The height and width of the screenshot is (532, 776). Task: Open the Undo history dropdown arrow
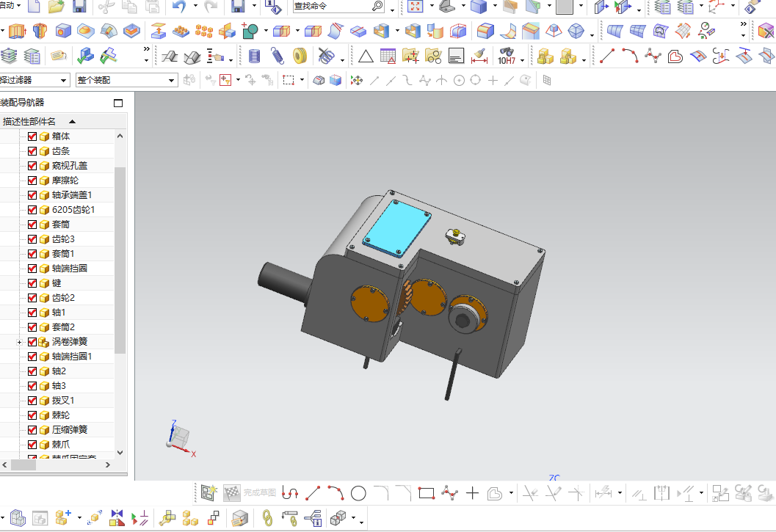click(195, 6)
